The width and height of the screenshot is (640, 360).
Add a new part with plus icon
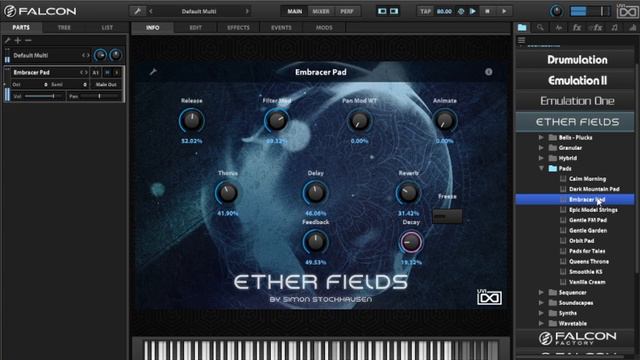[x=18, y=40]
